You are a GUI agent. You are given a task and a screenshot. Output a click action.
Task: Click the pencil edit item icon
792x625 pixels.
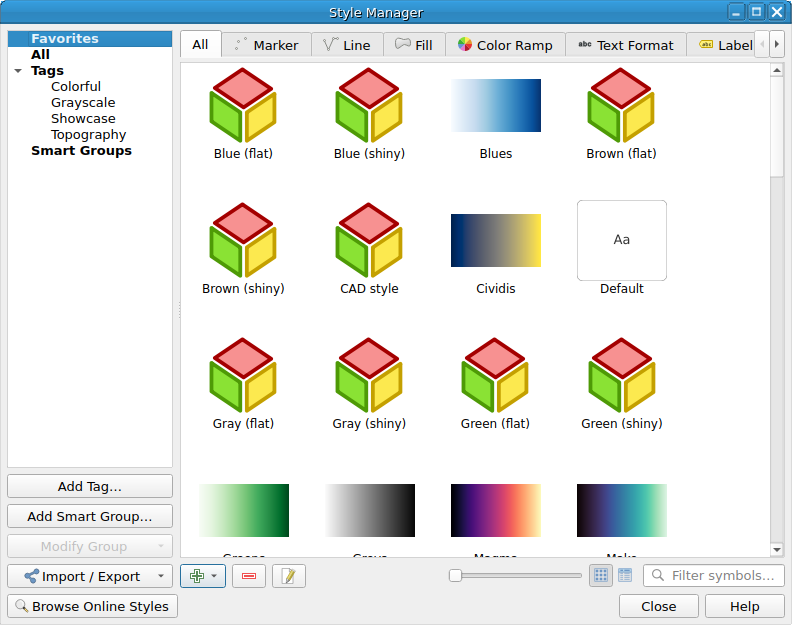[x=288, y=576]
